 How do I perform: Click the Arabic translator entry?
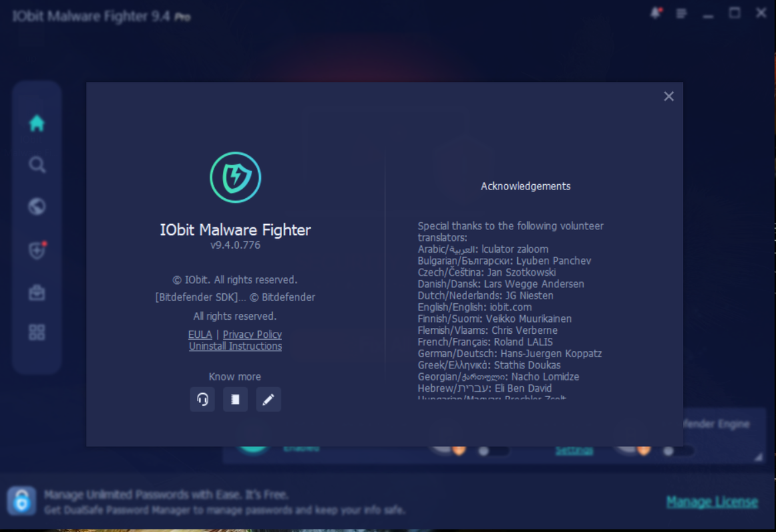483,249
